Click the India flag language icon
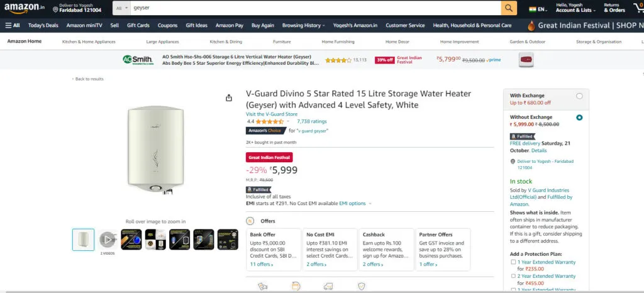644x293 pixels. tap(533, 9)
